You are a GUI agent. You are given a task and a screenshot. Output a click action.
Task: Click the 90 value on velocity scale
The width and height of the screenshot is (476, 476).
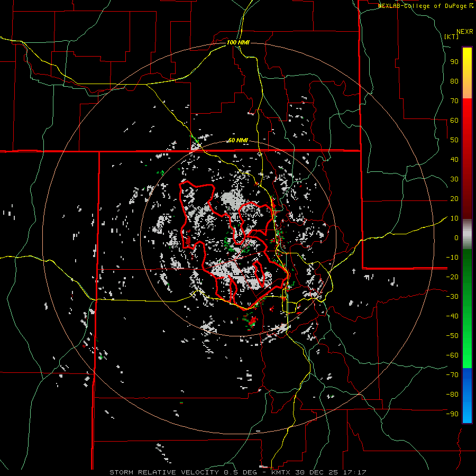click(x=454, y=62)
